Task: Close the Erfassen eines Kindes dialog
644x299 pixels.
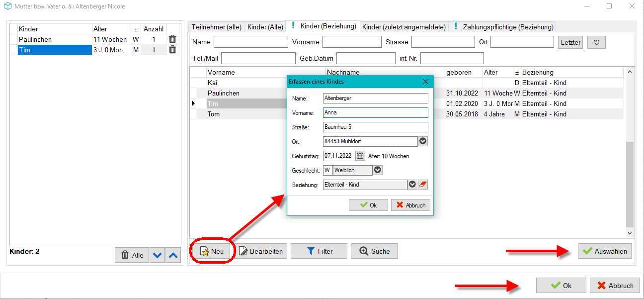Action: point(425,82)
